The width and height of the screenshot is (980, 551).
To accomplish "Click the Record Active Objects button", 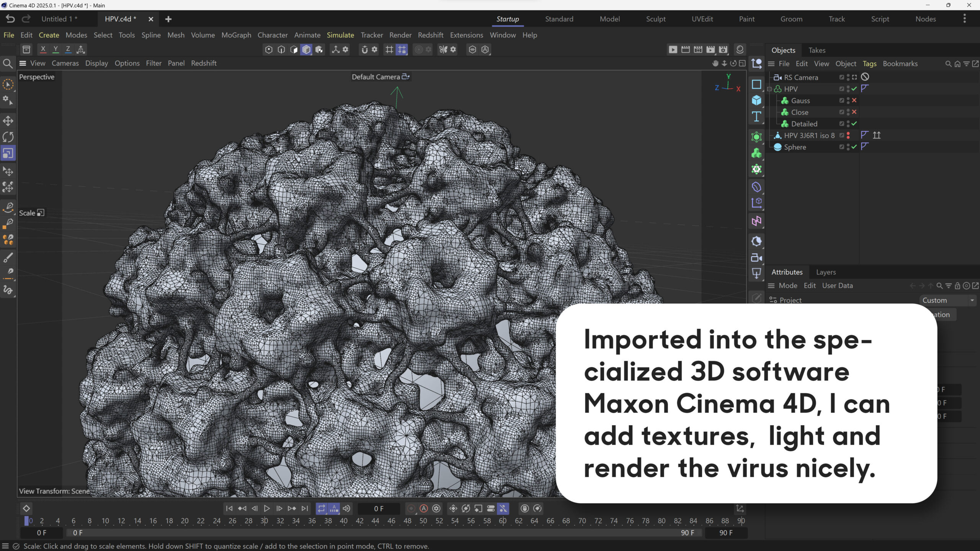I will click(x=411, y=509).
